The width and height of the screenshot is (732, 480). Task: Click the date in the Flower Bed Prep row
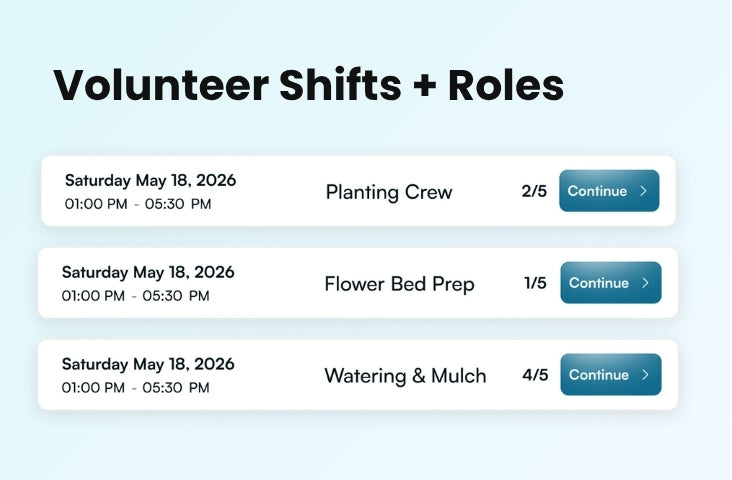point(148,272)
